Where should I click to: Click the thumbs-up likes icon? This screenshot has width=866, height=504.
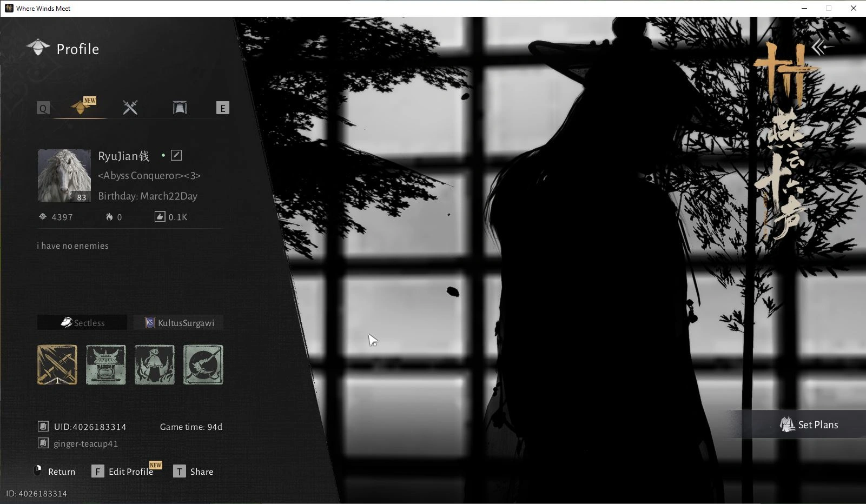point(160,217)
